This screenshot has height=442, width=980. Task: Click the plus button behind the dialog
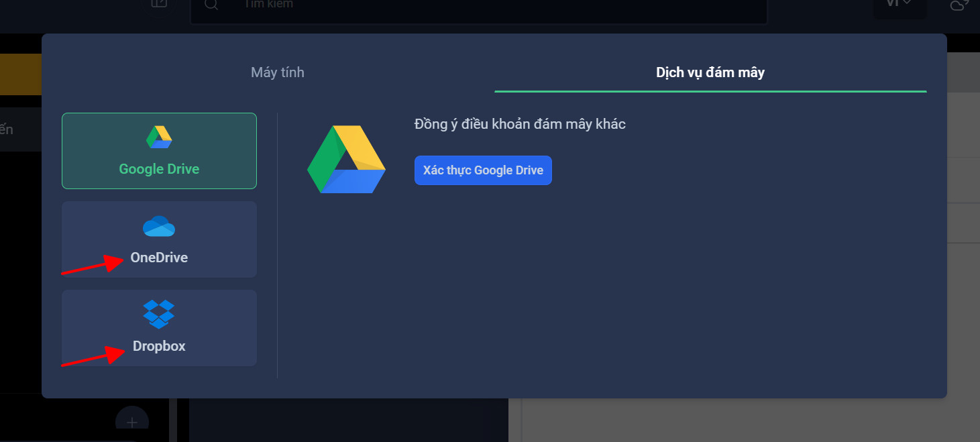click(x=132, y=422)
